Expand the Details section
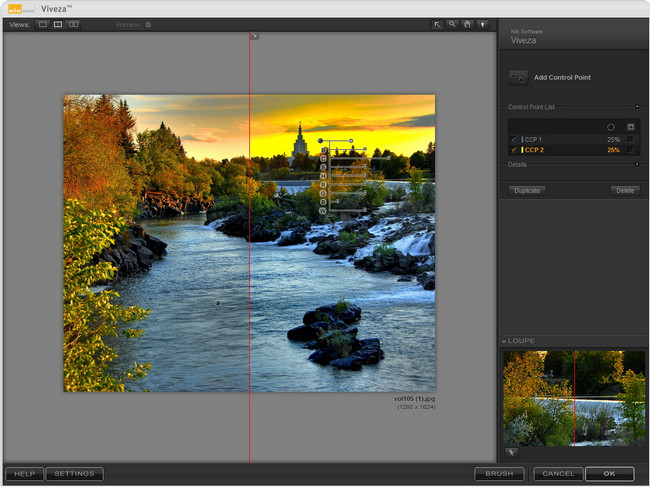 tap(637, 164)
